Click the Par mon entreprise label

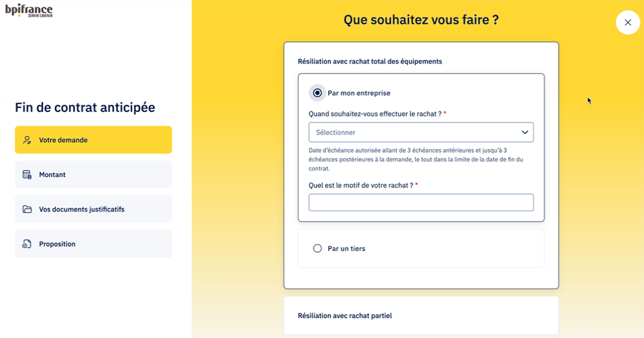point(359,93)
